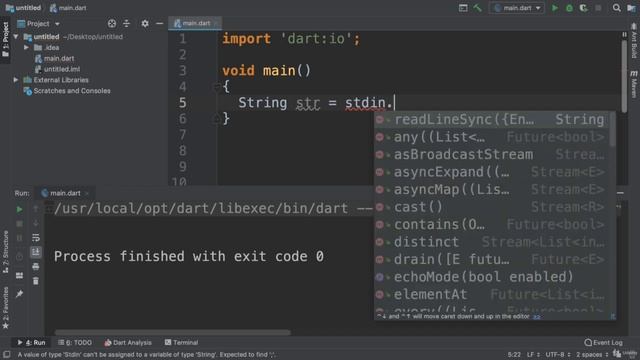Change indent setting 2 spaces

click(591, 354)
